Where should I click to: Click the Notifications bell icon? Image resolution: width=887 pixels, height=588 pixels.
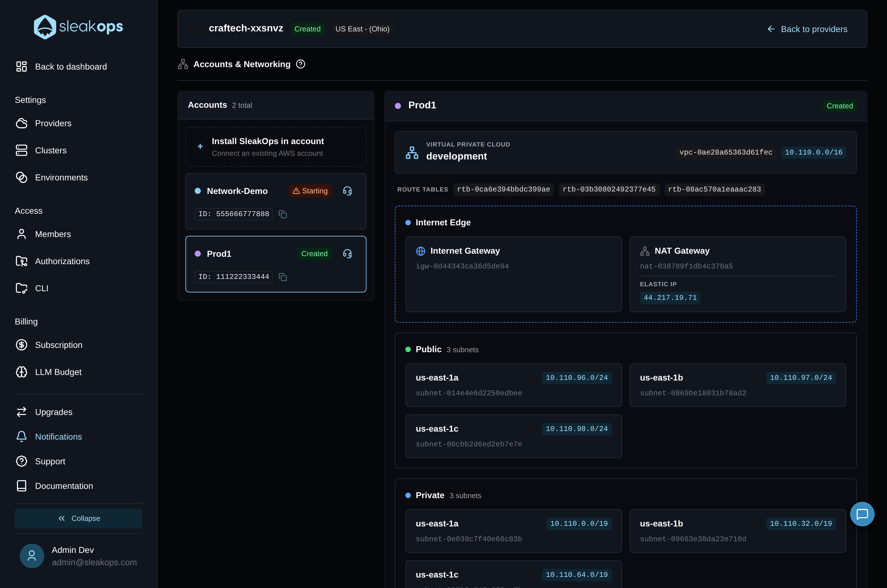coord(22,437)
